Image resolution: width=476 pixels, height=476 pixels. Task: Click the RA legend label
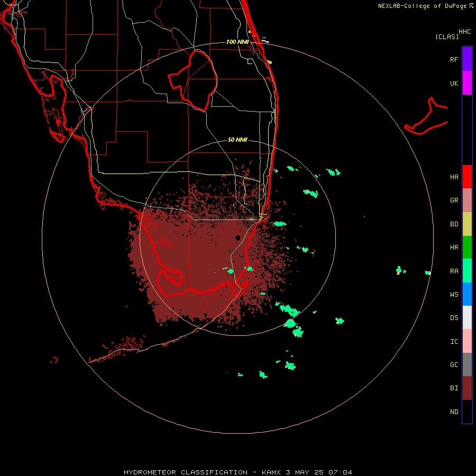click(454, 271)
